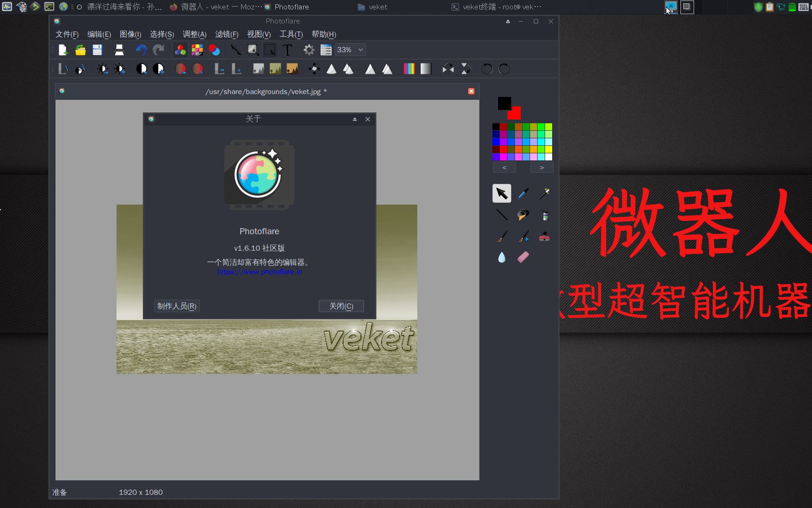Select the line drawing tool in tool palette
Viewport: 812px width, 508px height.
pyautogui.click(x=501, y=215)
